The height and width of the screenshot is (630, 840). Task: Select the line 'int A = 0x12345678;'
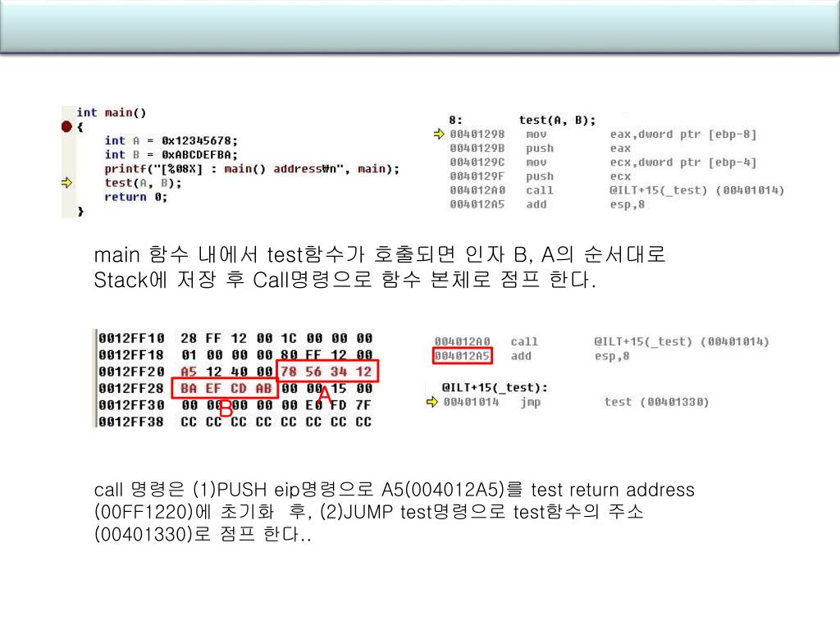pos(171,141)
